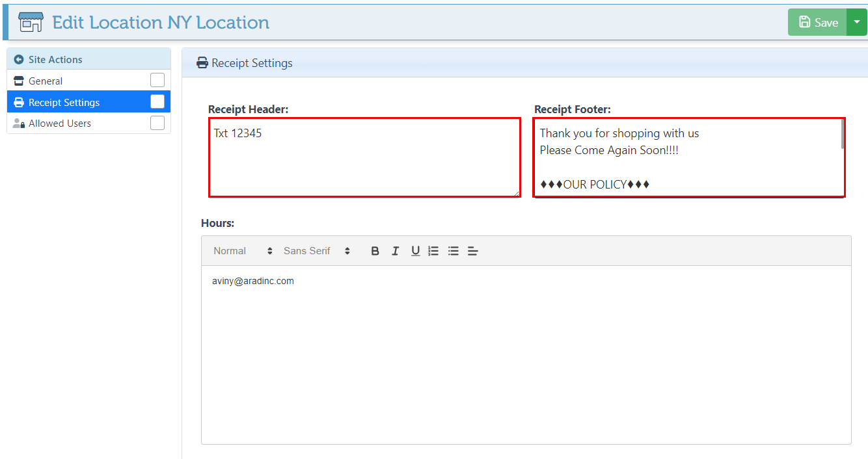Insert a bullet list in Hours
868x459 pixels.
click(x=454, y=251)
